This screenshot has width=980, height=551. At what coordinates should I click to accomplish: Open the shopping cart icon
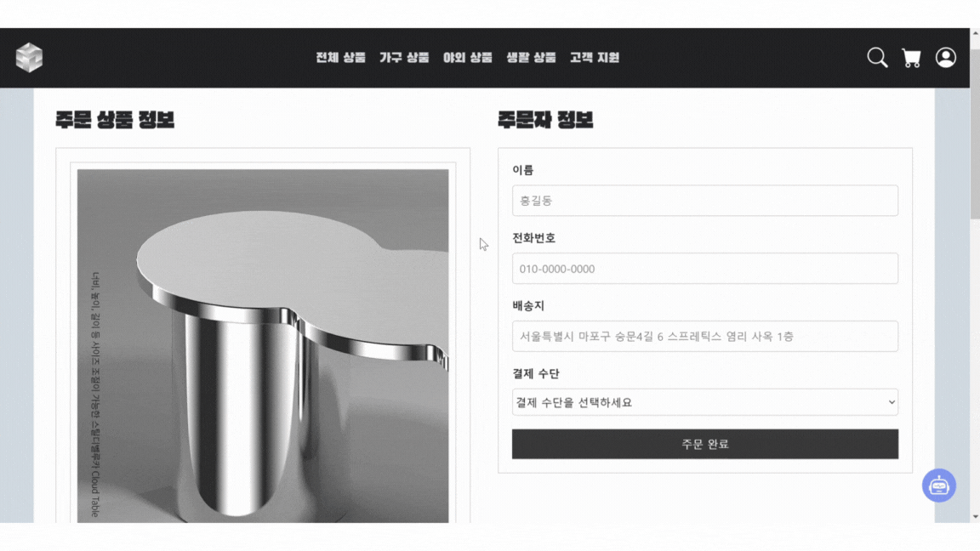pyautogui.click(x=911, y=58)
